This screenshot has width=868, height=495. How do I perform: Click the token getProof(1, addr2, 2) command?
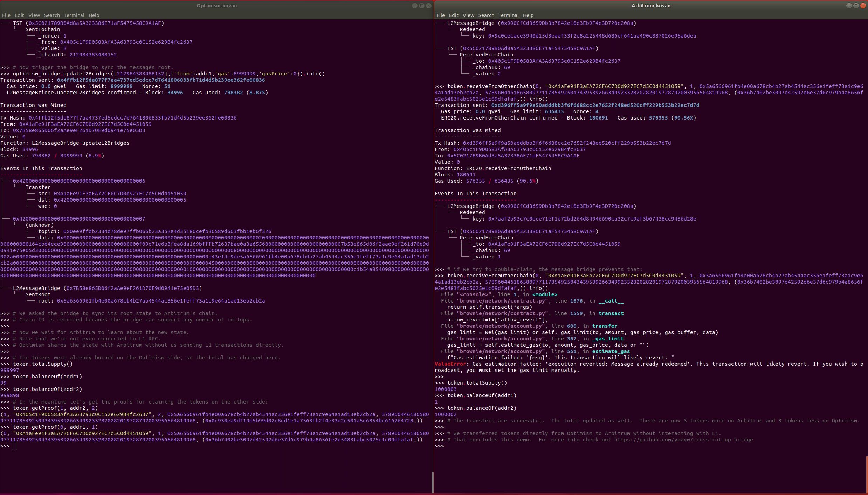[x=49, y=408]
